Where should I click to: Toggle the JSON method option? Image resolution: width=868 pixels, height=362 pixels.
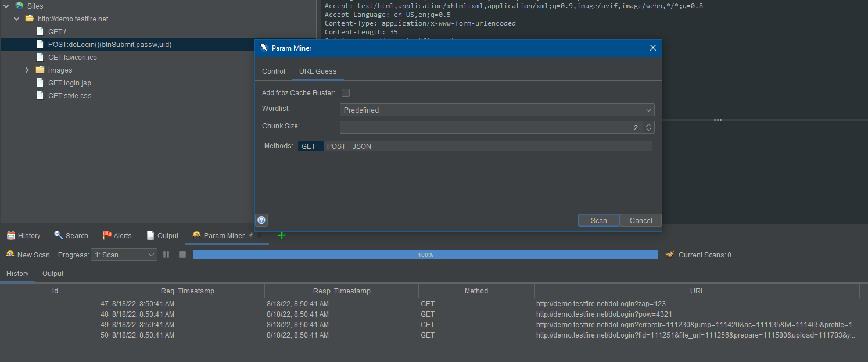click(361, 146)
